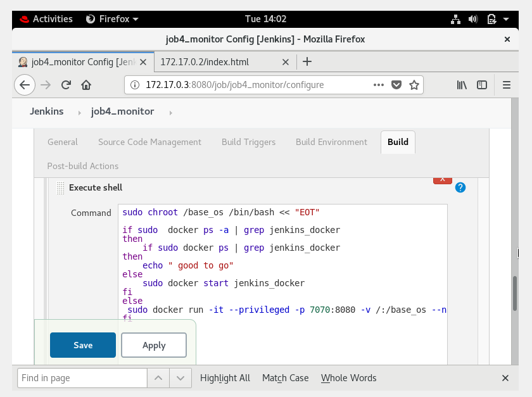Image resolution: width=532 pixels, height=397 pixels.
Task: Switch to the Build Environment tab
Action: pos(331,142)
